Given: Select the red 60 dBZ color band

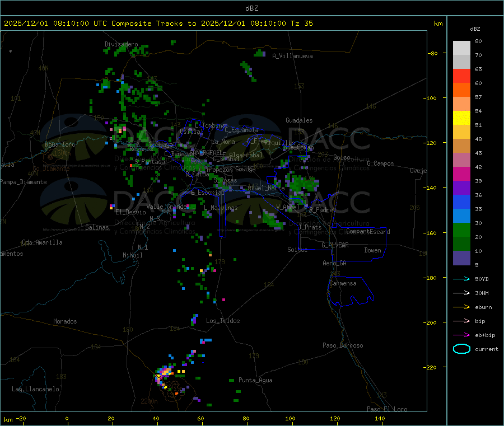Looking at the screenshot, I should (x=461, y=76).
